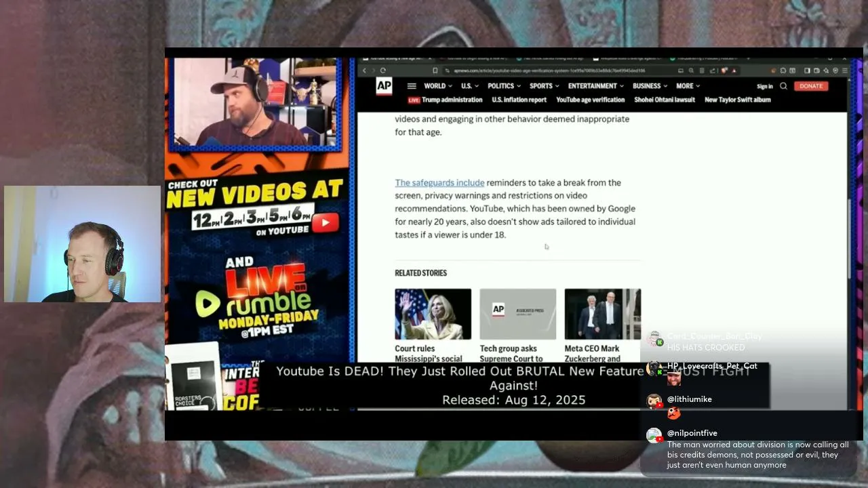Click the @lithiumike chat username
This screenshot has height=488, width=868.
(x=690, y=399)
